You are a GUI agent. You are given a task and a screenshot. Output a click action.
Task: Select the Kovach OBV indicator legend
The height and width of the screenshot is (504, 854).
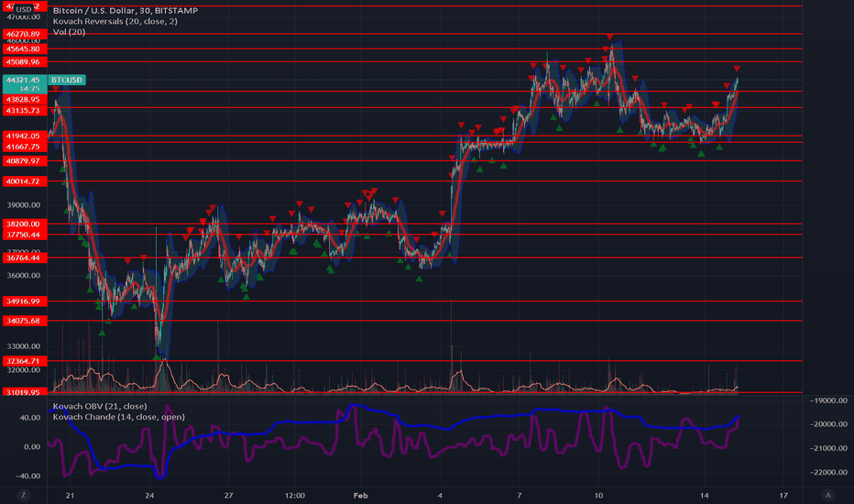(100, 406)
